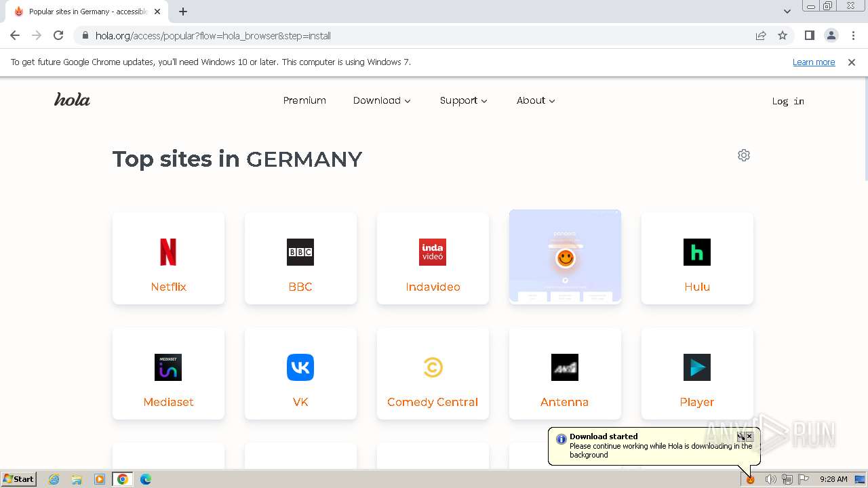Viewport: 868px width, 488px height.
Task: Open Chrome profile avatar
Action: (831, 35)
